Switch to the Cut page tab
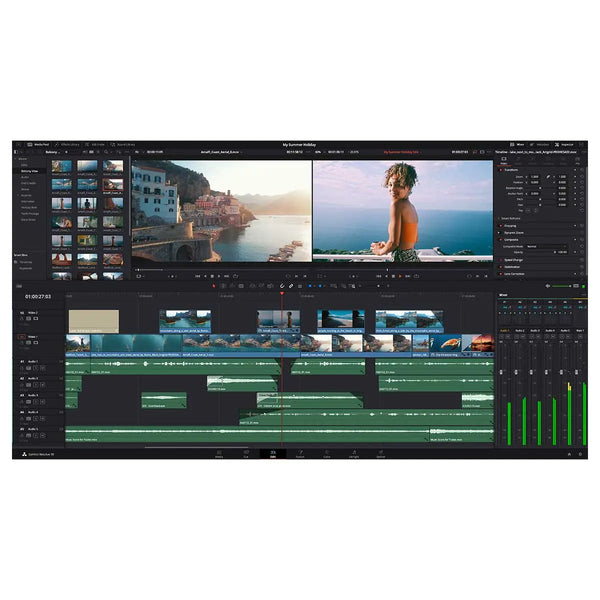Viewport: 600px width, 600px height. coord(246,454)
